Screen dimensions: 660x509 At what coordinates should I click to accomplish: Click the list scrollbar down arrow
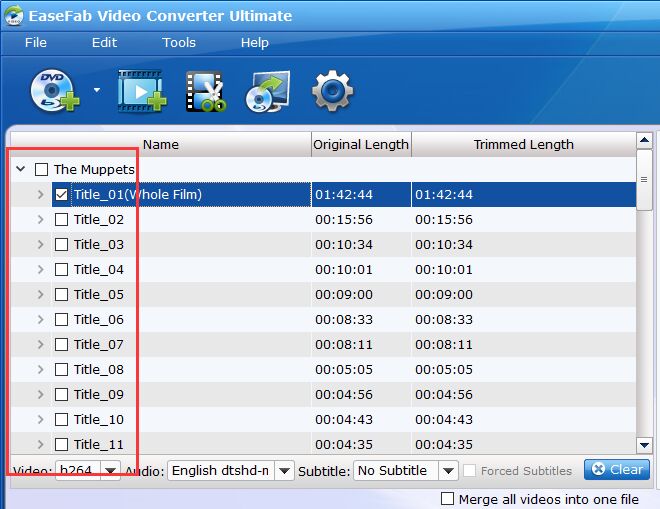click(x=644, y=445)
